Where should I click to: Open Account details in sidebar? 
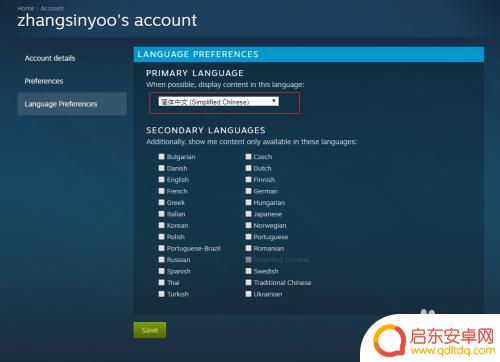coord(50,58)
